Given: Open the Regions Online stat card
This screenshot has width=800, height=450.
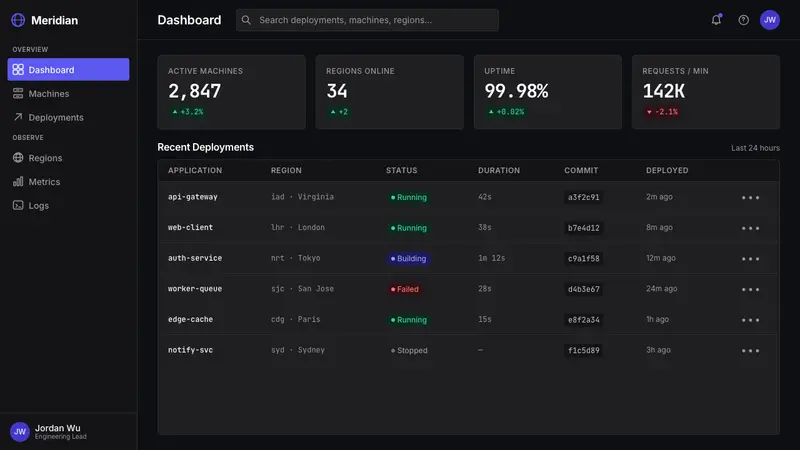Looking at the screenshot, I should 390,92.
